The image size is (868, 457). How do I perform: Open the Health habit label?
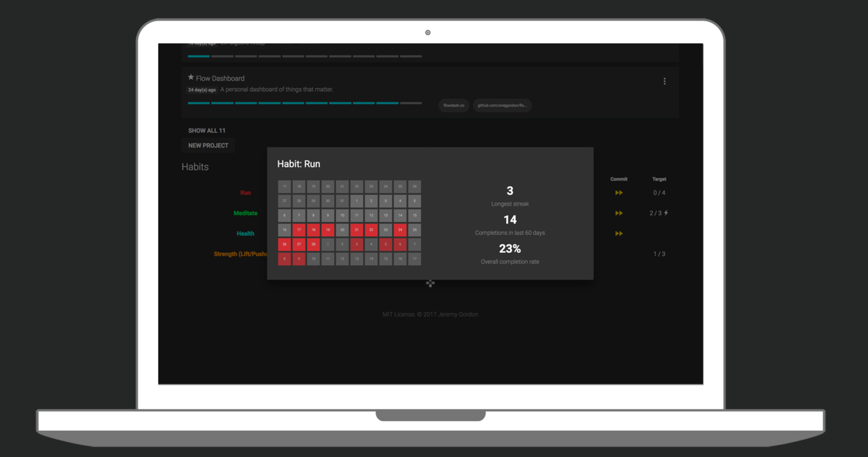point(245,233)
